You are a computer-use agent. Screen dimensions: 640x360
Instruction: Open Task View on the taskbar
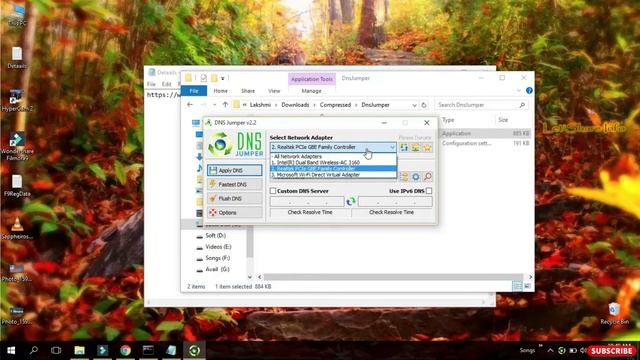(x=56, y=351)
